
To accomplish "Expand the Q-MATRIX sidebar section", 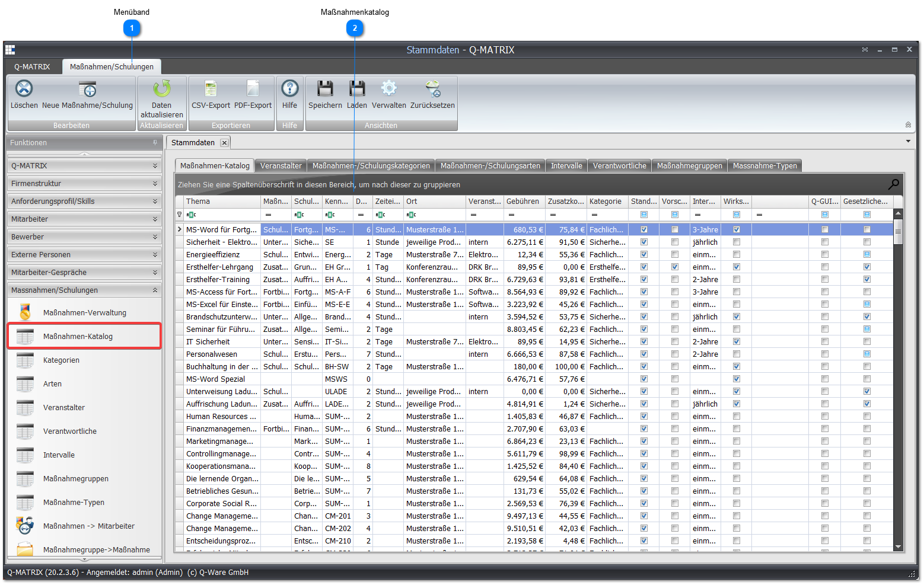I will (85, 165).
